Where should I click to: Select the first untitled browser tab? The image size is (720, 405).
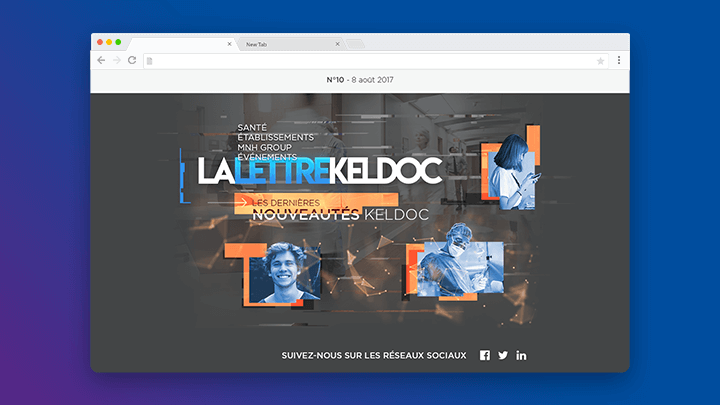(x=181, y=44)
